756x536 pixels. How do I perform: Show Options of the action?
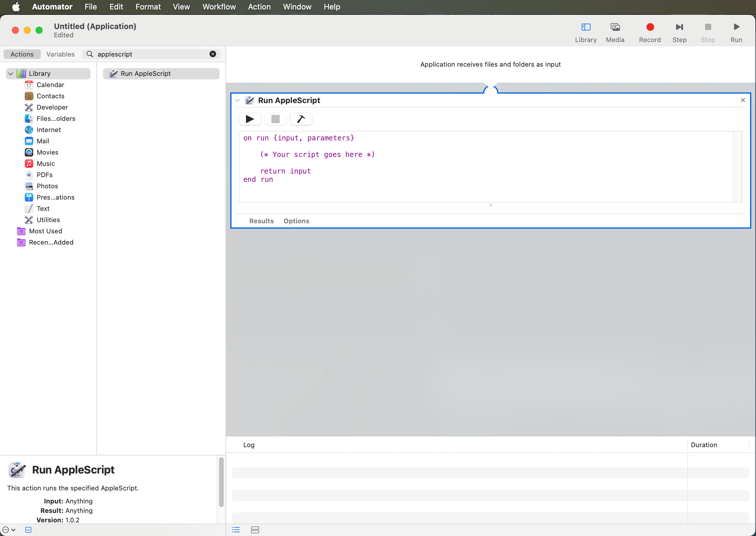(x=296, y=221)
